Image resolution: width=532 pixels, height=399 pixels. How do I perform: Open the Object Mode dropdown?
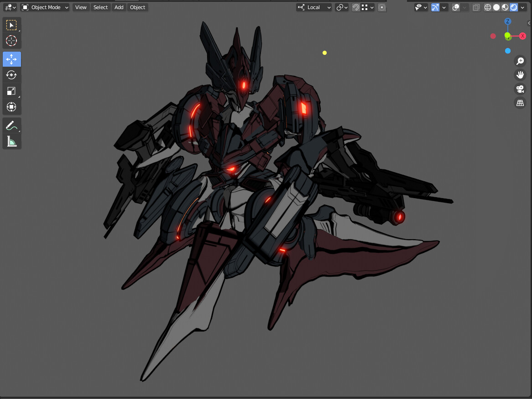pos(45,7)
